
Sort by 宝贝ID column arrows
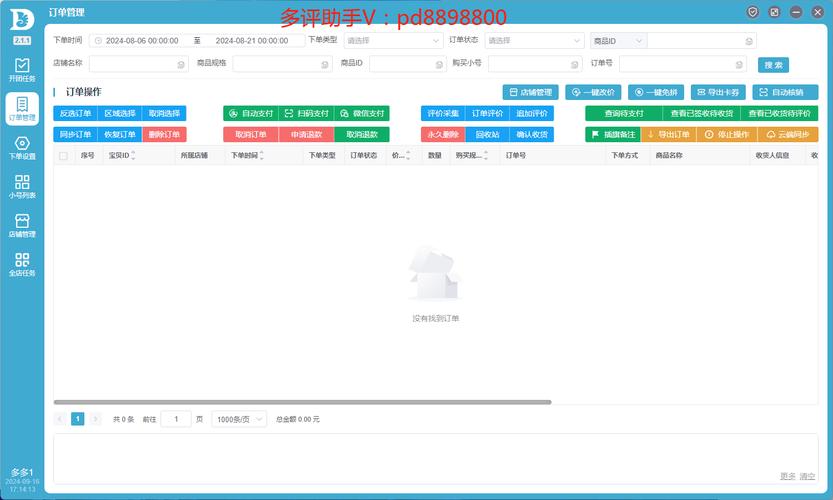click(133, 155)
